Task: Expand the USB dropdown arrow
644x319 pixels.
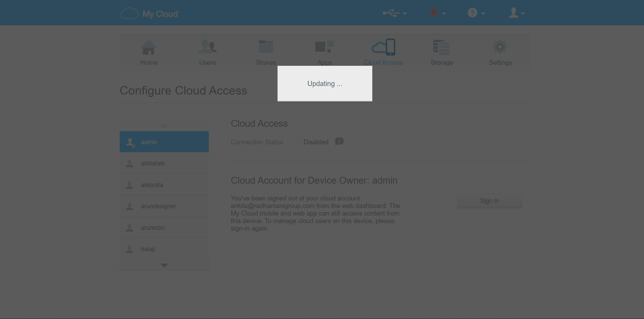Action: point(404,14)
